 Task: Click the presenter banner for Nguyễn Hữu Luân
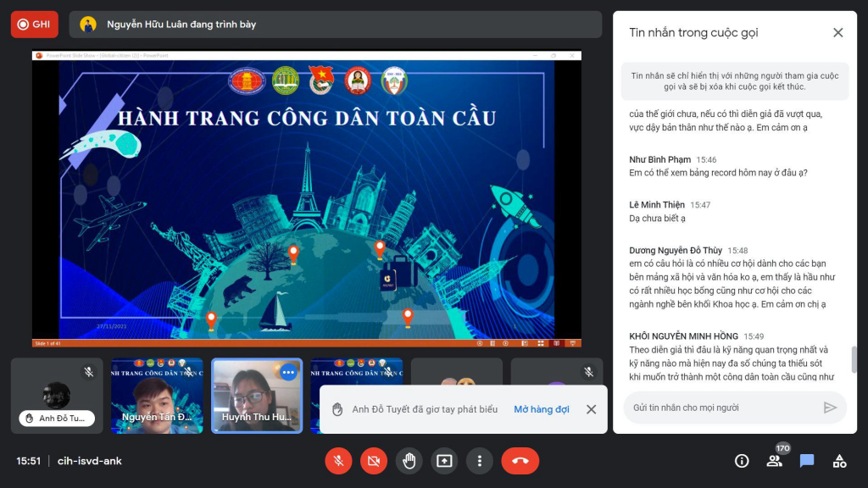(x=336, y=25)
